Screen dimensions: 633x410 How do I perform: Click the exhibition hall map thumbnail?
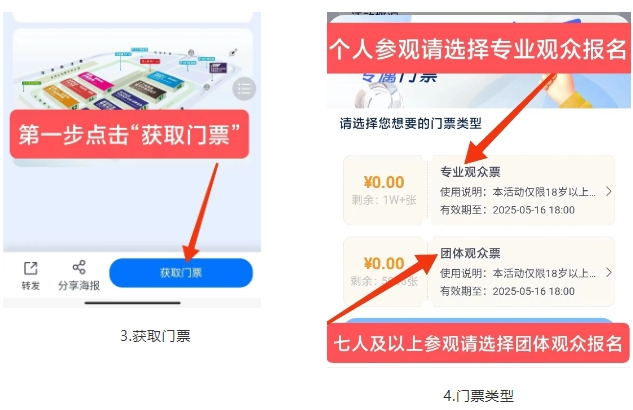coord(132,71)
